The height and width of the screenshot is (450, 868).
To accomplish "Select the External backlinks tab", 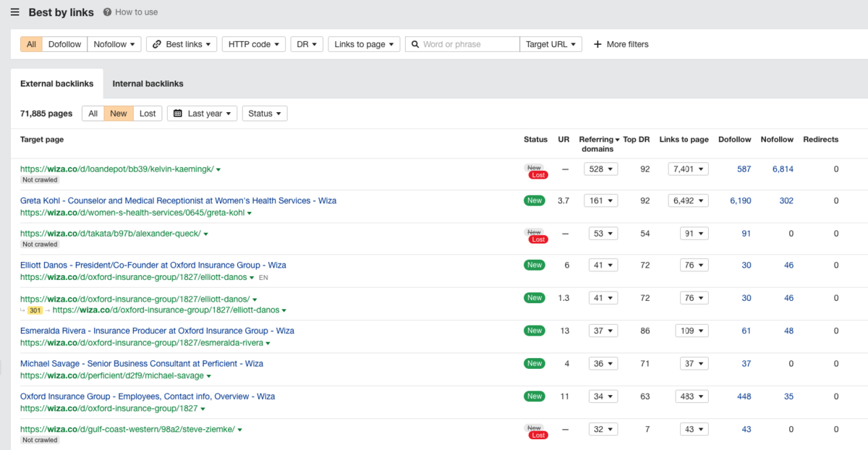I will point(56,84).
